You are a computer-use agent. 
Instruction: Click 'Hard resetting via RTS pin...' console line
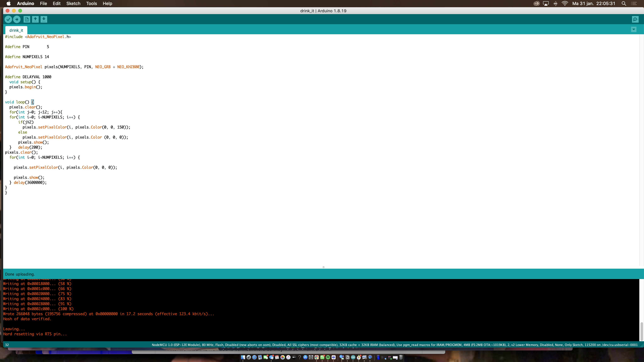point(35,334)
